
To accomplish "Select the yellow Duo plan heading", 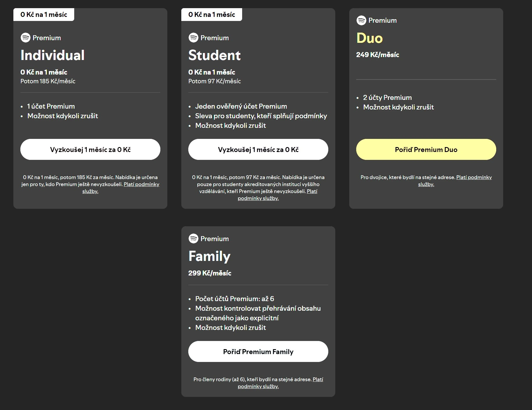I will pos(370,38).
